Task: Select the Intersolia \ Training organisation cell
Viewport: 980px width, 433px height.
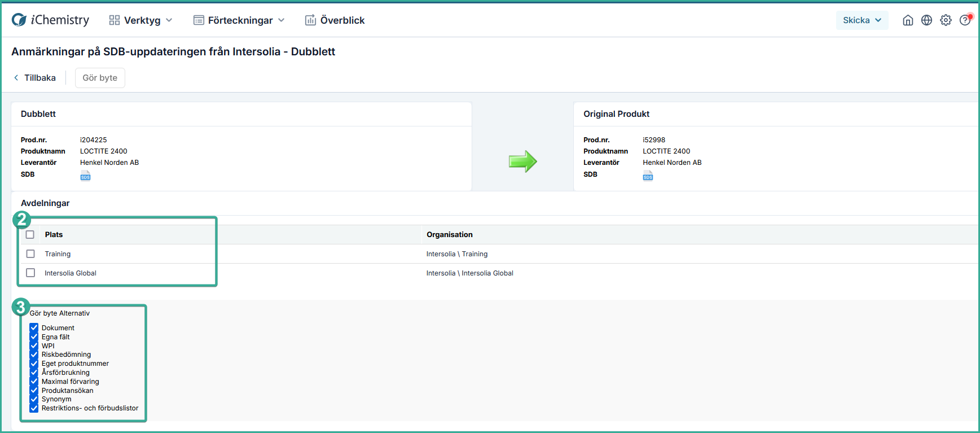Action: 457,254
